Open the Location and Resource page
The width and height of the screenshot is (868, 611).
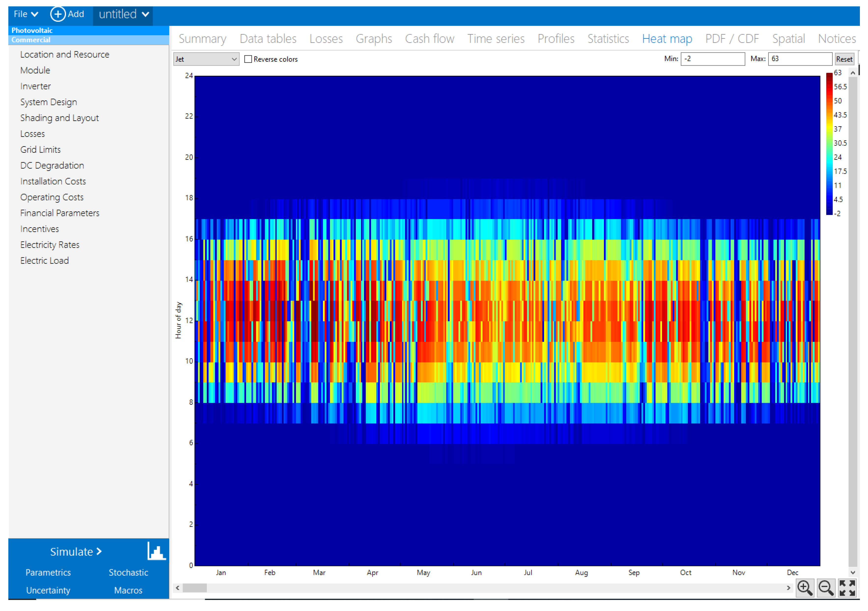click(65, 55)
